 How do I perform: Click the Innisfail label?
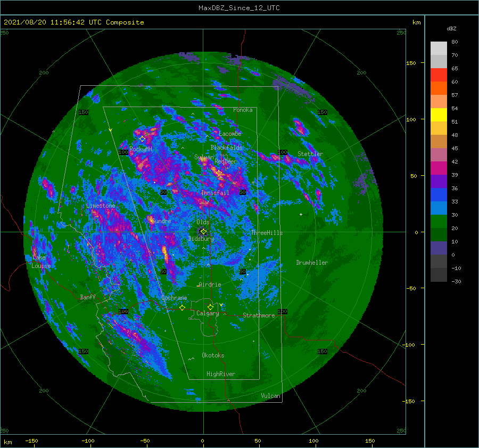[215, 193]
